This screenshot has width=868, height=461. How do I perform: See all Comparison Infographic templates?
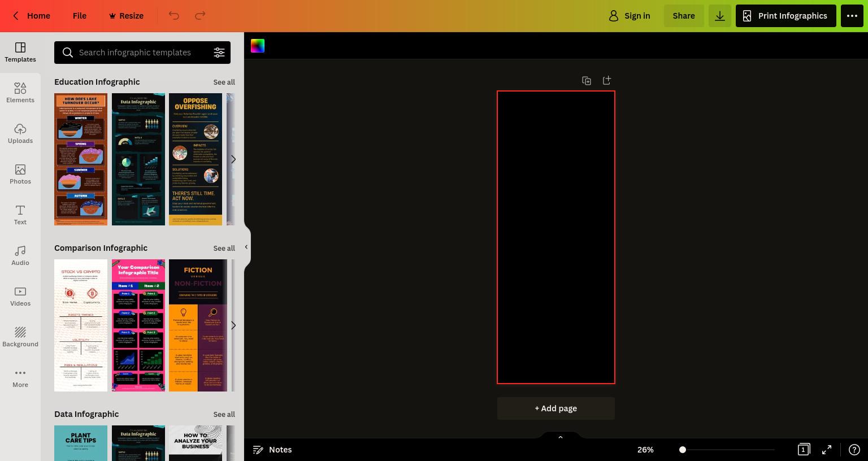224,248
